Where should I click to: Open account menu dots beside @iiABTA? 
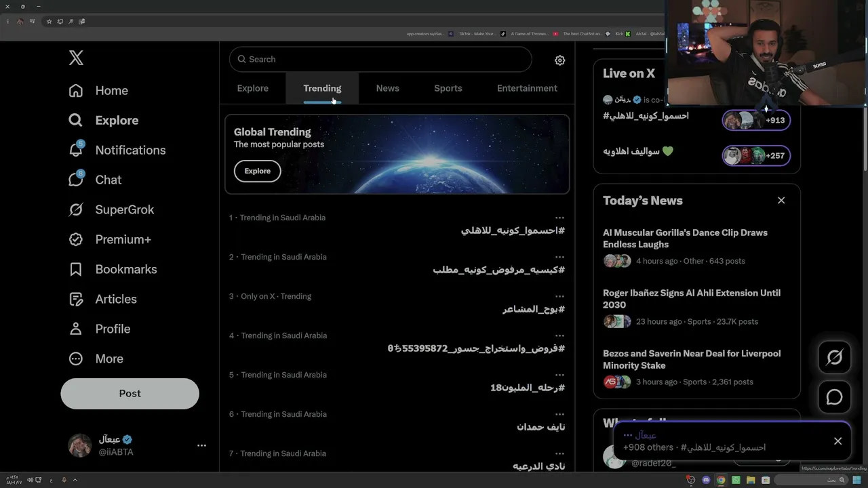201,445
